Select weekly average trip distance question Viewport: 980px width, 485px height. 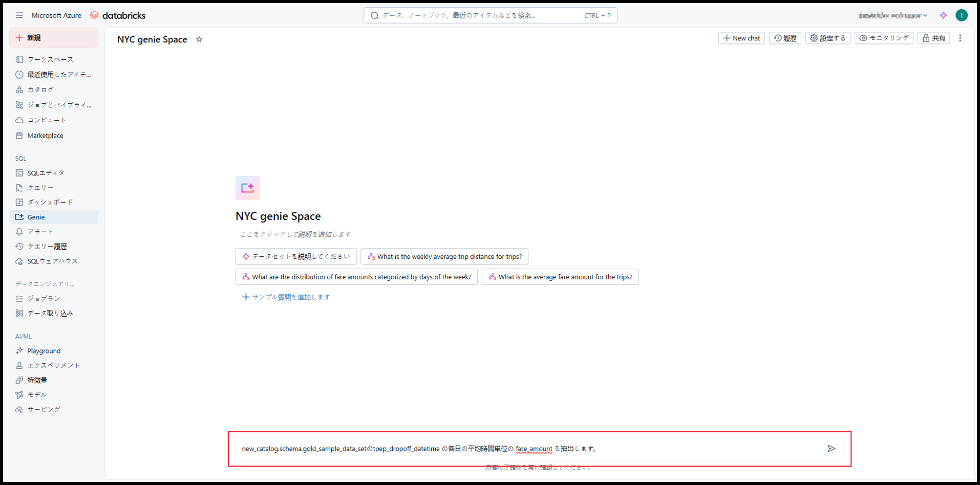click(x=444, y=256)
